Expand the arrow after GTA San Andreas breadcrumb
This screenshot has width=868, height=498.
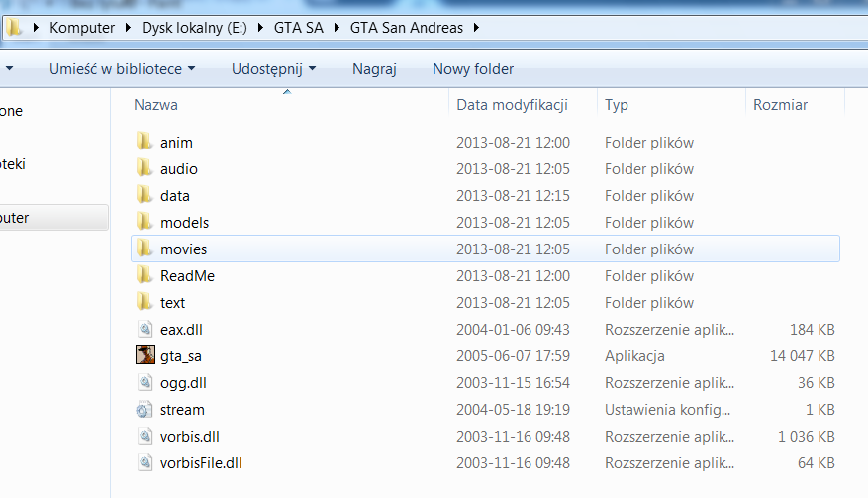pos(476,27)
